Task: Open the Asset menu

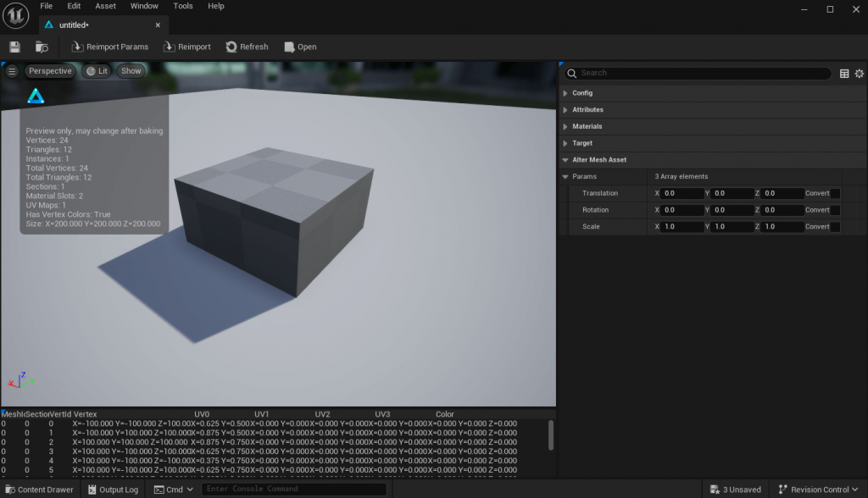Action: (x=105, y=6)
